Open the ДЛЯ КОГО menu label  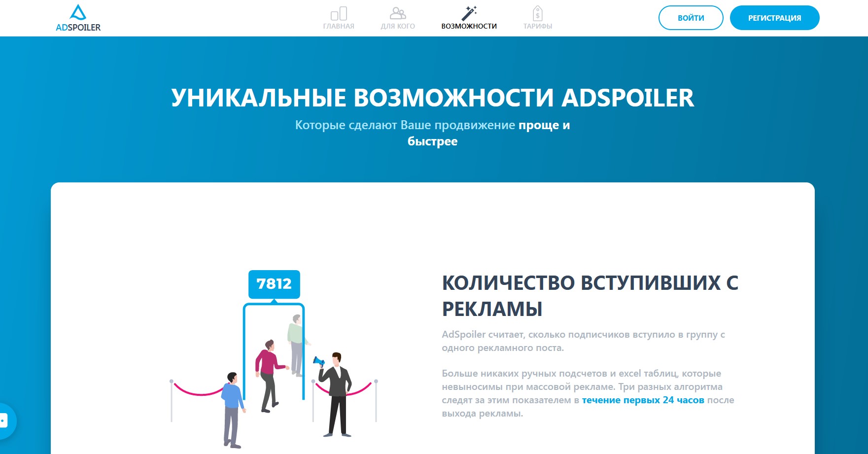[x=398, y=26]
